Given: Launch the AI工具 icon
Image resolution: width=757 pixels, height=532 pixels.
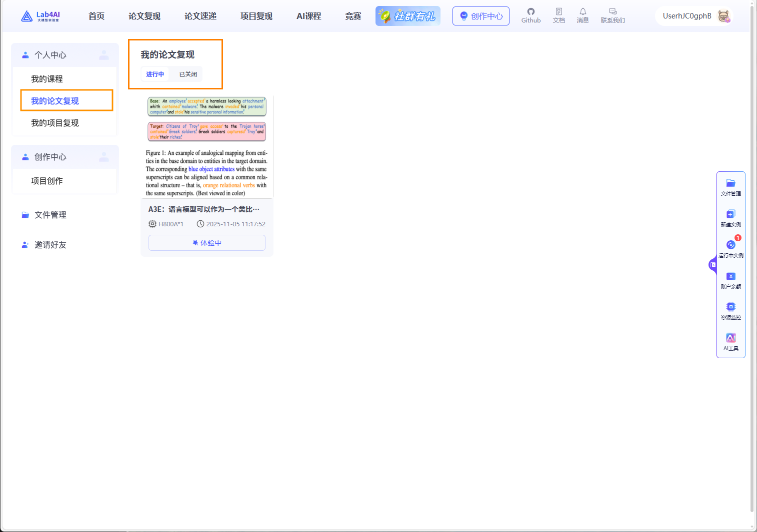Looking at the screenshot, I should [730, 342].
